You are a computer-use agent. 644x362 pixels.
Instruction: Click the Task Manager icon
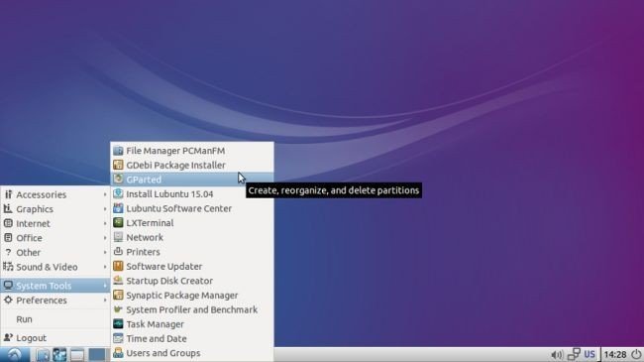pyautogui.click(x=118, y=323)
